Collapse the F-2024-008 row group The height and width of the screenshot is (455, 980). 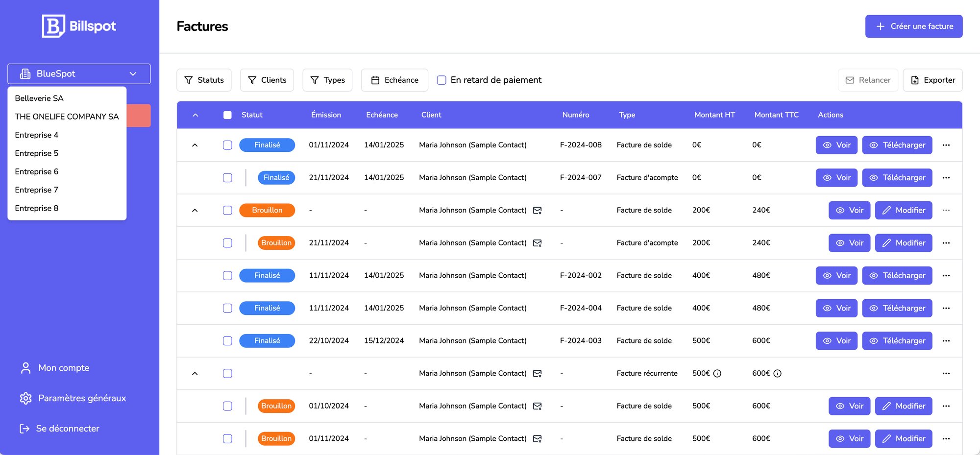click(195, 145)
